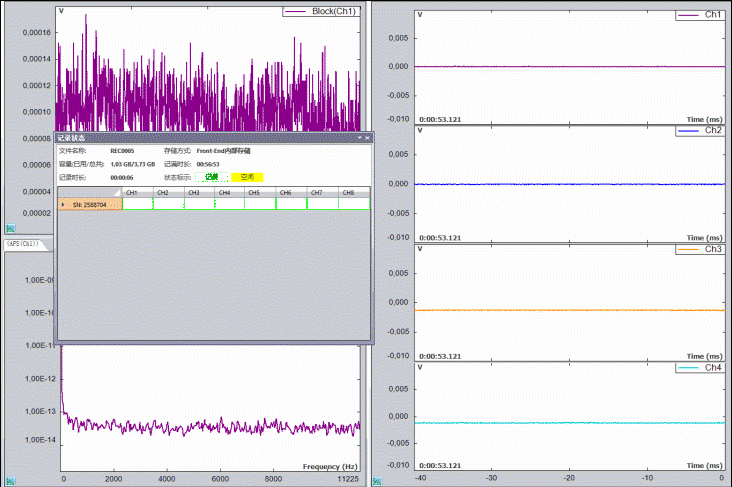Click the chart icon below the Block plot

point(10,227)
